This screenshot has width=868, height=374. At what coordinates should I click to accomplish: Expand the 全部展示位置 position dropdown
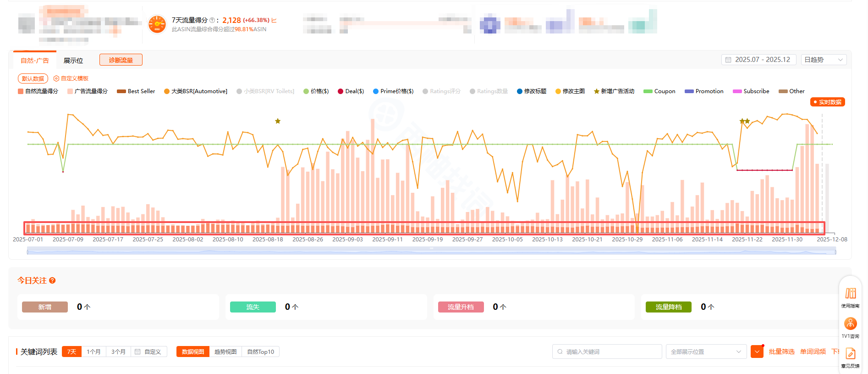point(706,352)
